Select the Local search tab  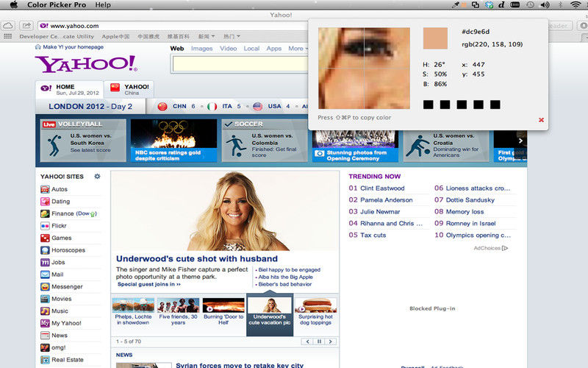pyautogui.click(x=251, y=49)
